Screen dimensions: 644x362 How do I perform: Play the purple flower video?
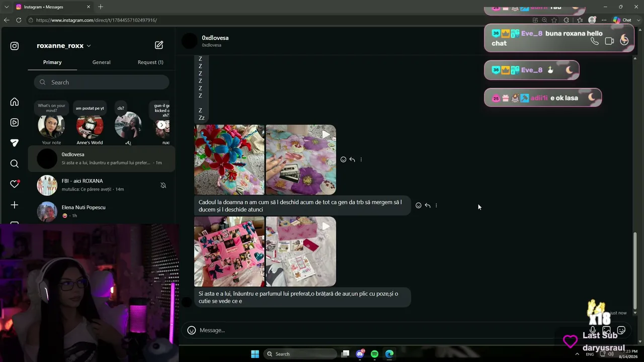[x=301, y=159]
